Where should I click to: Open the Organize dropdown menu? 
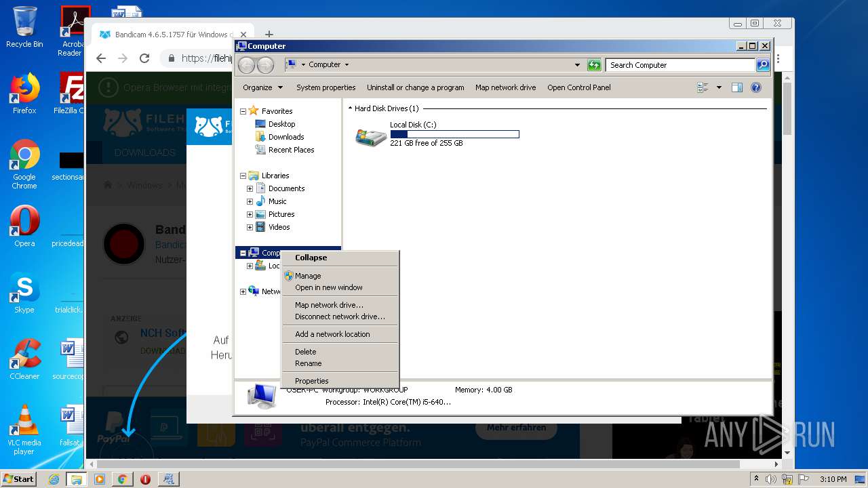262,87
